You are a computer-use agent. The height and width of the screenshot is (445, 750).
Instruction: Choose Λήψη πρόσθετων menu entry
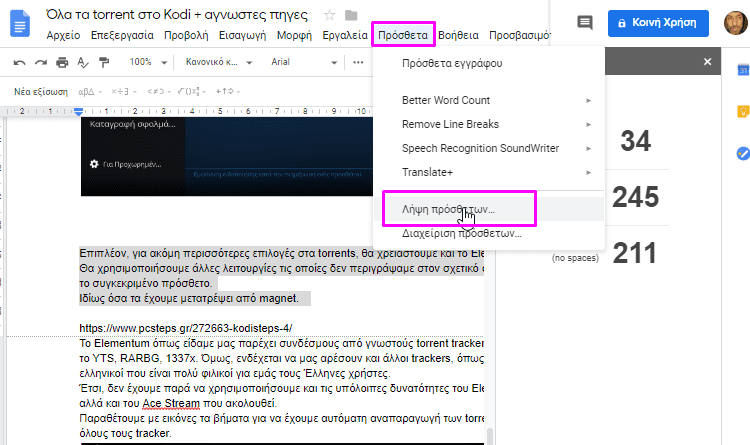(489, 209)
